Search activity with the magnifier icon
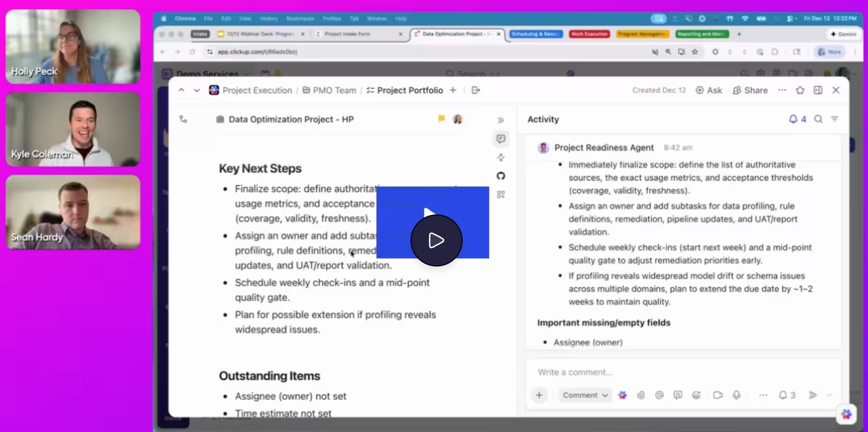 (x=818, y=119)
